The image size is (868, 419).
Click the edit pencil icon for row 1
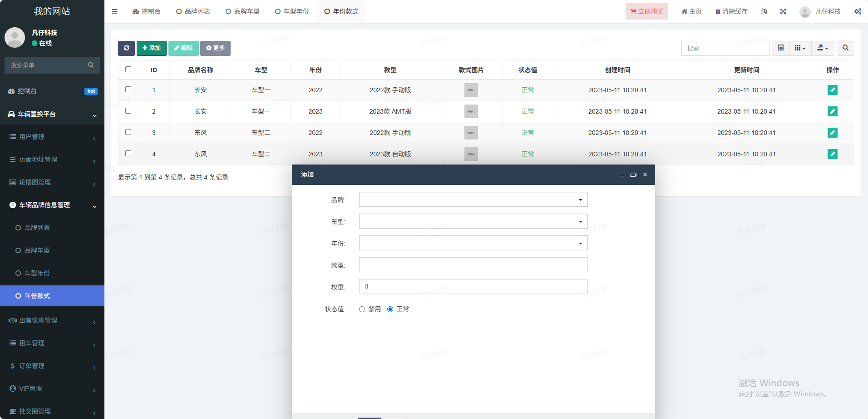point(832,90)
